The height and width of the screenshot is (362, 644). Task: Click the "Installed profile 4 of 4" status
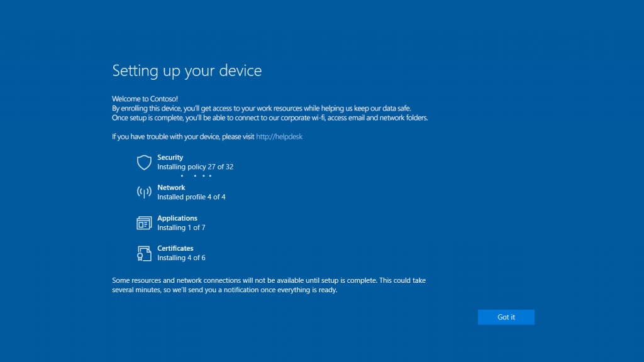tap(191, 197)
